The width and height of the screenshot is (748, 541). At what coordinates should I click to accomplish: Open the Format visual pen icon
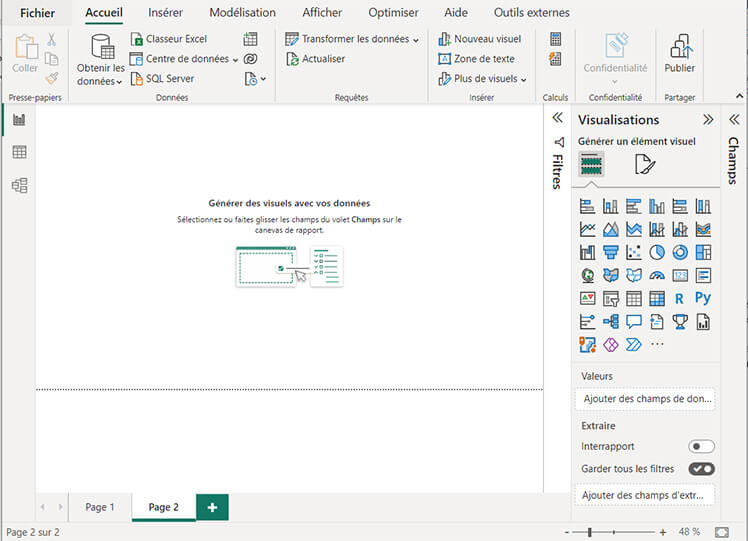coord(645,164)
